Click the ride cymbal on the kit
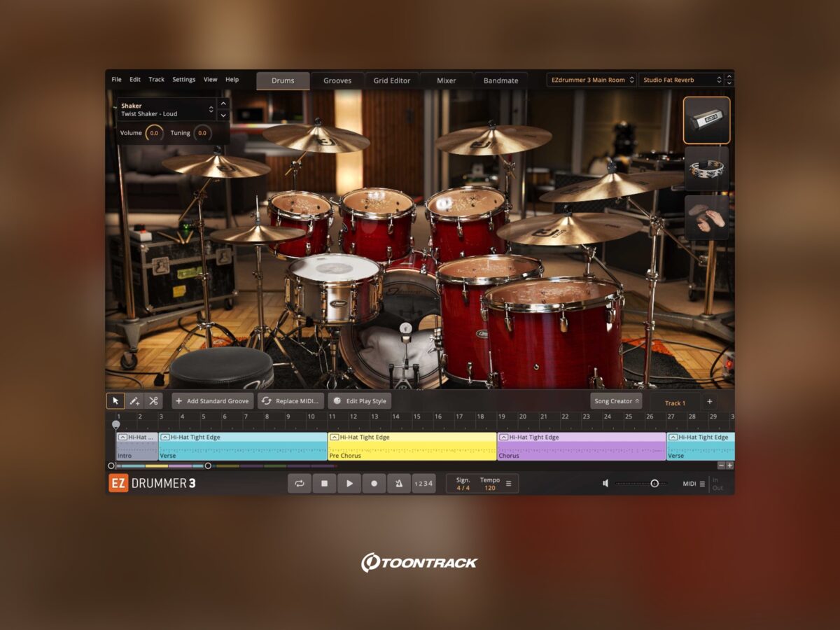The height and width of the screenshot is (630, 840). (x=568, y=228)
